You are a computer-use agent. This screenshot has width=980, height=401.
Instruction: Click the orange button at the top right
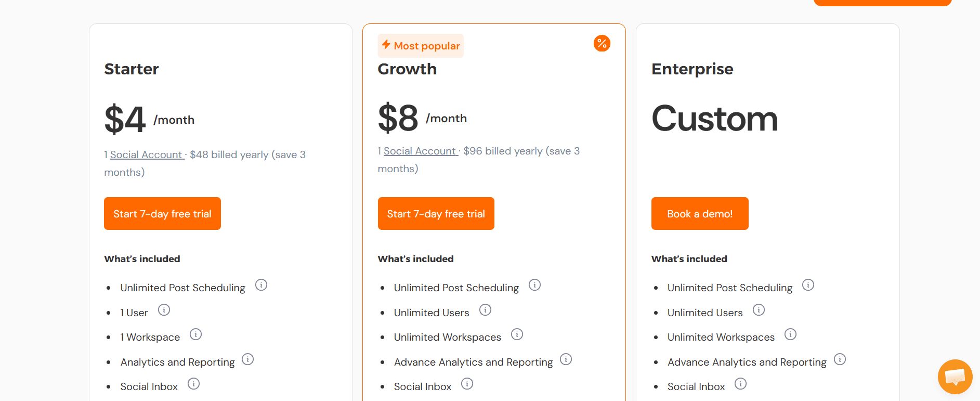pyautogui.click(x=882, y=3)
